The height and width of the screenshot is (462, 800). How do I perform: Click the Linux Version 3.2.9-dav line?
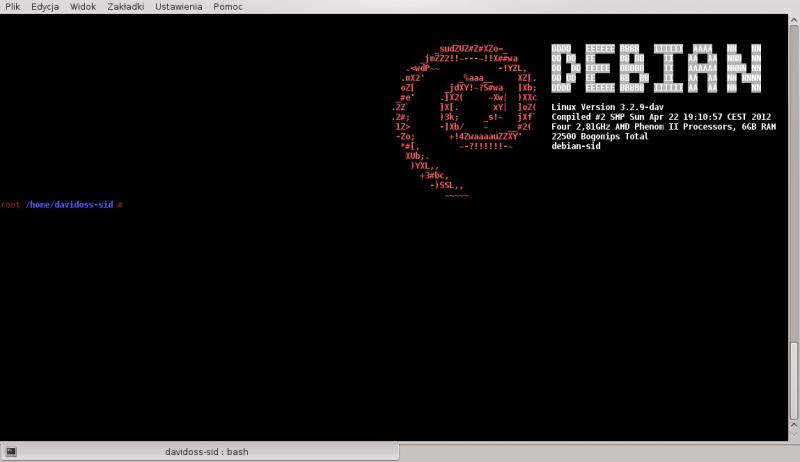point(608,107)
